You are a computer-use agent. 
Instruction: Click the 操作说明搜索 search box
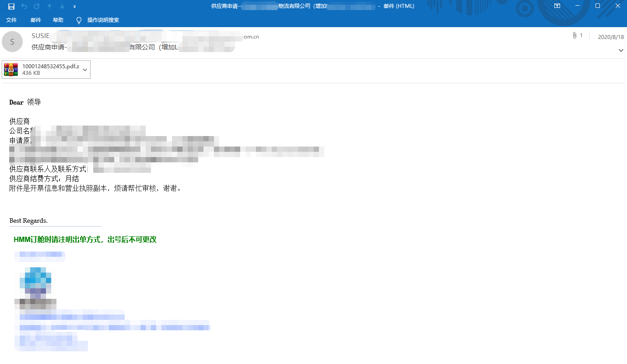(x=103, y=20)
